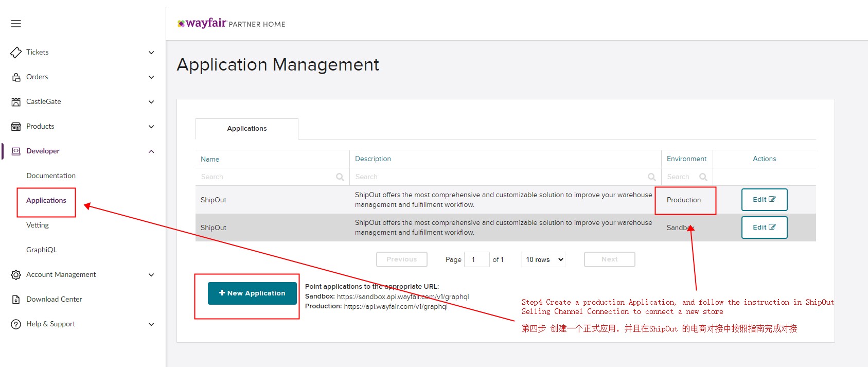Expand the Tickets menu chevron
Screen dimensions: 868x367
151,53
